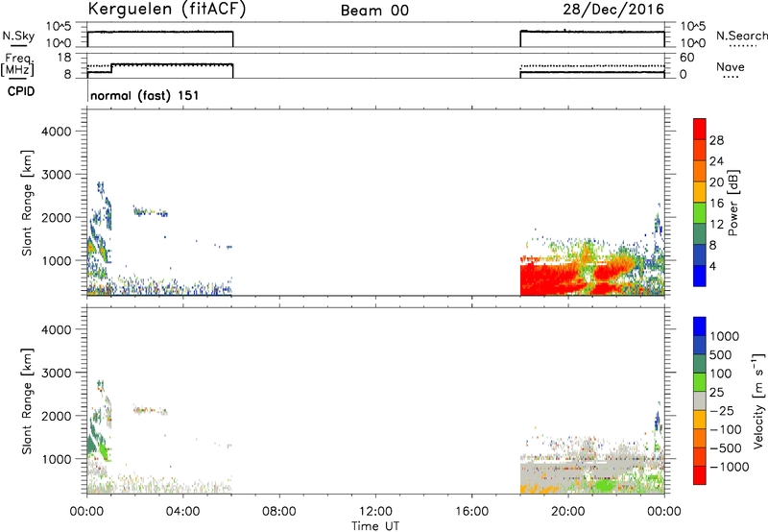
Task: Click the Time UT axis label
Action: [x=375, y=526]
